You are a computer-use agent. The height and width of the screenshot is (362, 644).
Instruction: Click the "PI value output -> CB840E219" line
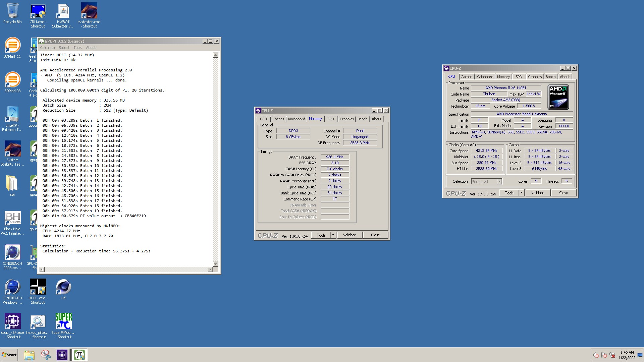click(94, 216)
